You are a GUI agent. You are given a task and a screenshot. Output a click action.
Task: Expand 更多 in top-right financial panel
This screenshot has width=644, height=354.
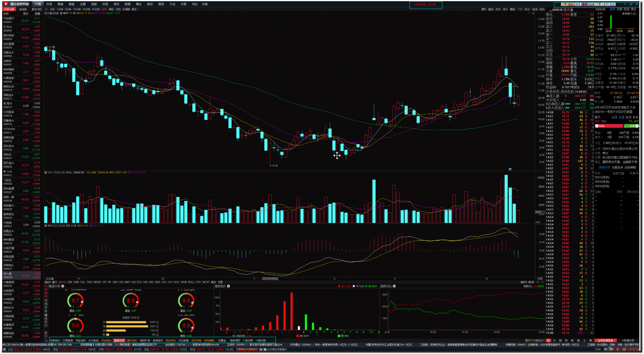634,9
